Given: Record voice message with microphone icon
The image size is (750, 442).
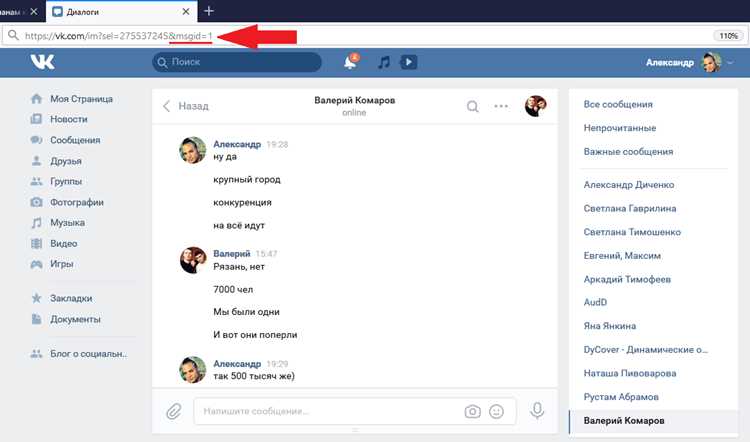Looking at the screenshot, I should pyautogui.click(x=537, y=410).
